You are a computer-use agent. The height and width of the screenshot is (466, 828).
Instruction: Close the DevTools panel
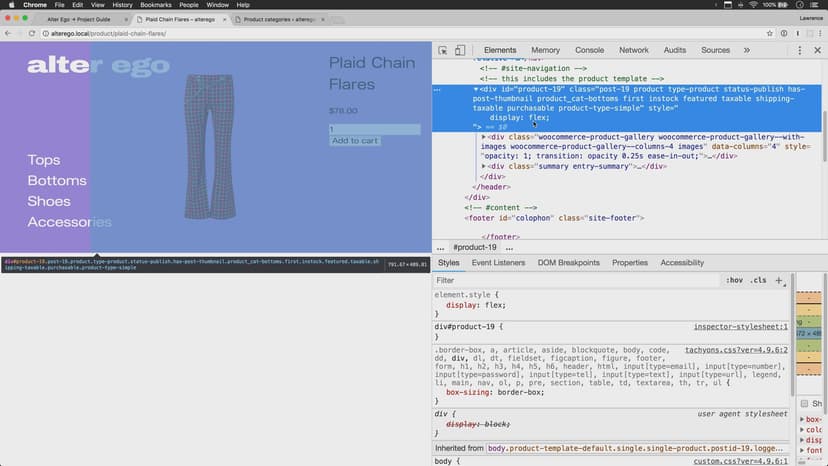(817, 50)
